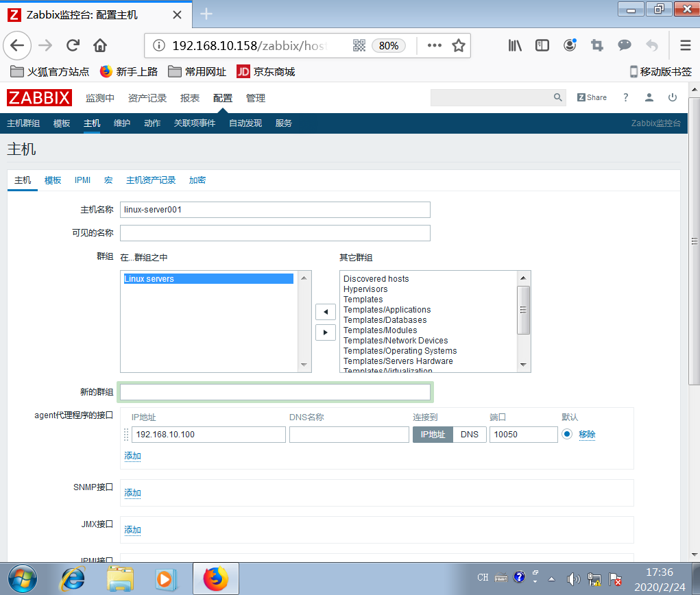Image resolution: width=700 pixels, height=595 pixels.
Task: Click the IP address field 192.168.10.100
Action: (208, 435)
